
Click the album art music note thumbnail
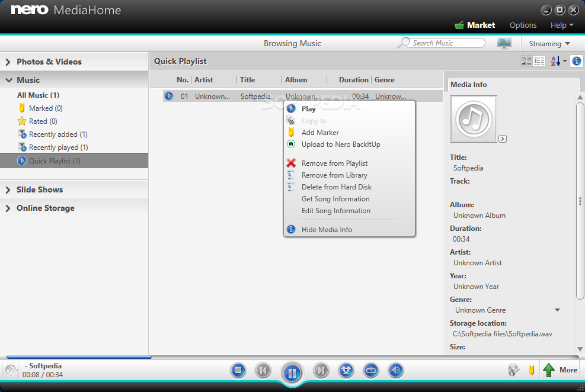474,119
